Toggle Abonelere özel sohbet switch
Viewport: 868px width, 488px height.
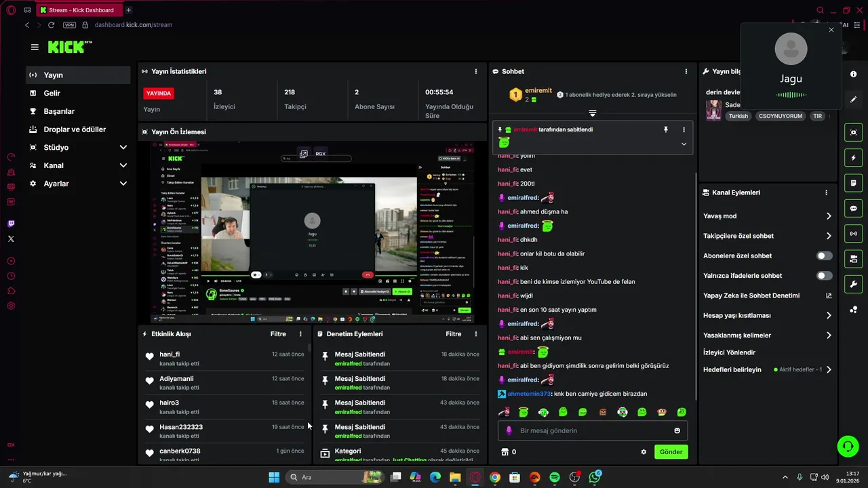[x=825, y=256]
